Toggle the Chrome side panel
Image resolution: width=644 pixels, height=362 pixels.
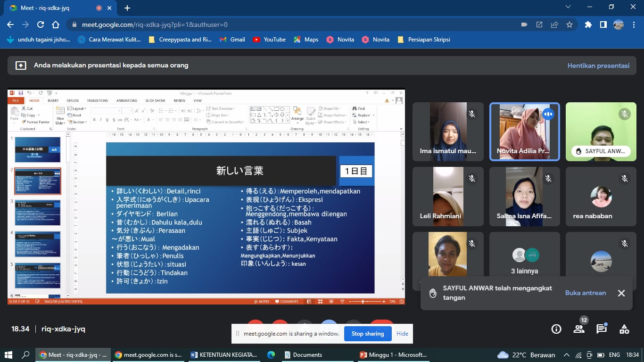point(603,25)
